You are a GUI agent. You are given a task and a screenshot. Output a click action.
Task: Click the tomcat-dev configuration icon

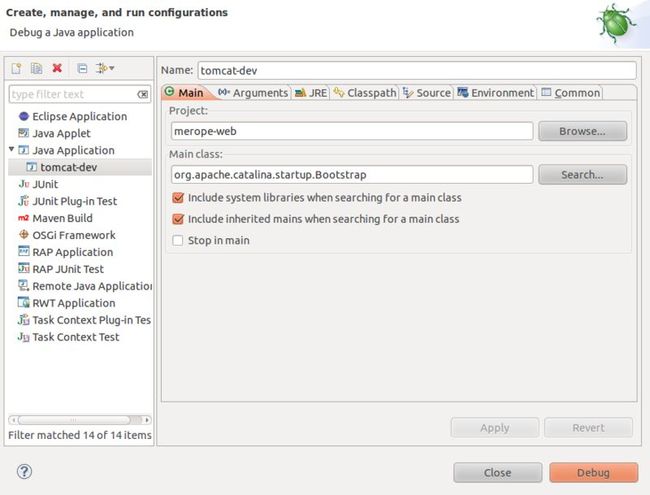coord(32,167)
